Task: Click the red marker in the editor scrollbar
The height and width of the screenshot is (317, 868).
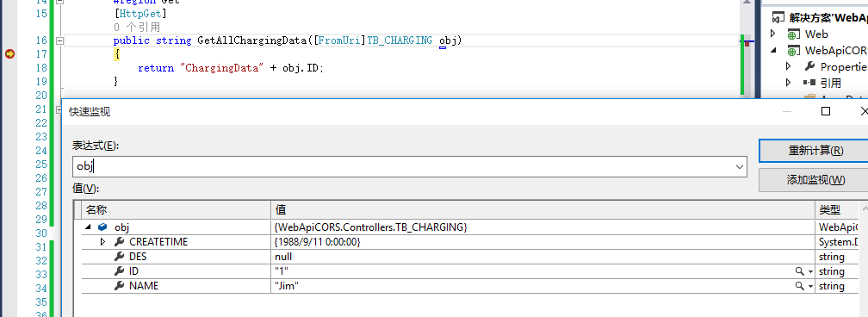Action: coord(747,43)
